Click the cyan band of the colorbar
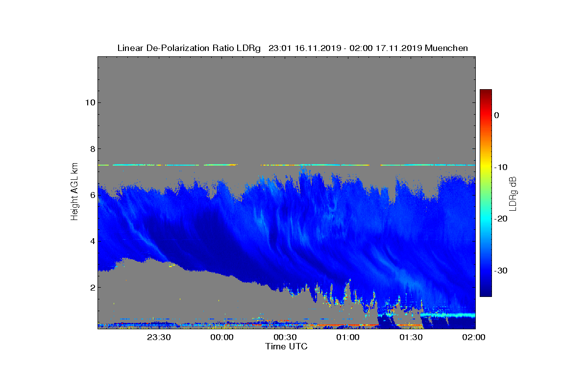Viewport: 588px width, 392px height. click(x=486, y=219)
